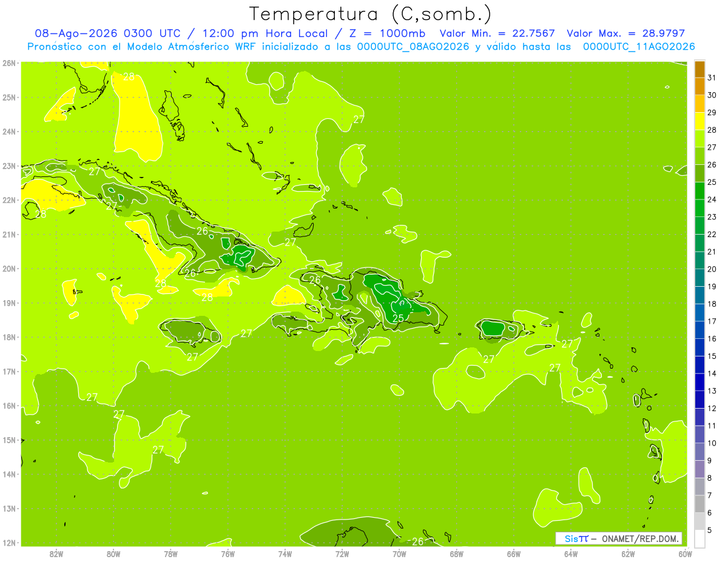728x562 pixels.
Task: Click the "Valor Max. = 28.9797" value
Action: point(625,34)
